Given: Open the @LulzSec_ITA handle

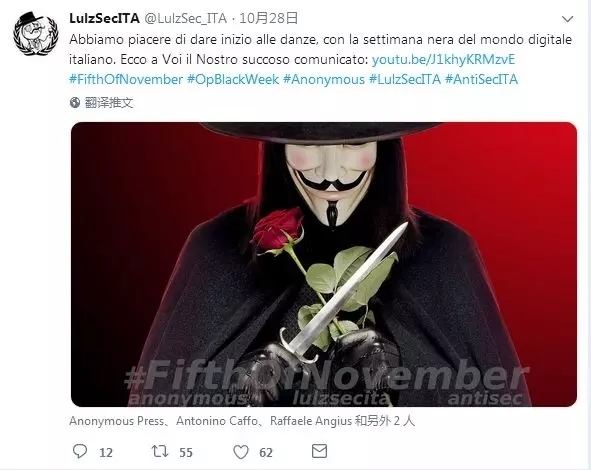Looking at the screenshot, I should 186,18.
